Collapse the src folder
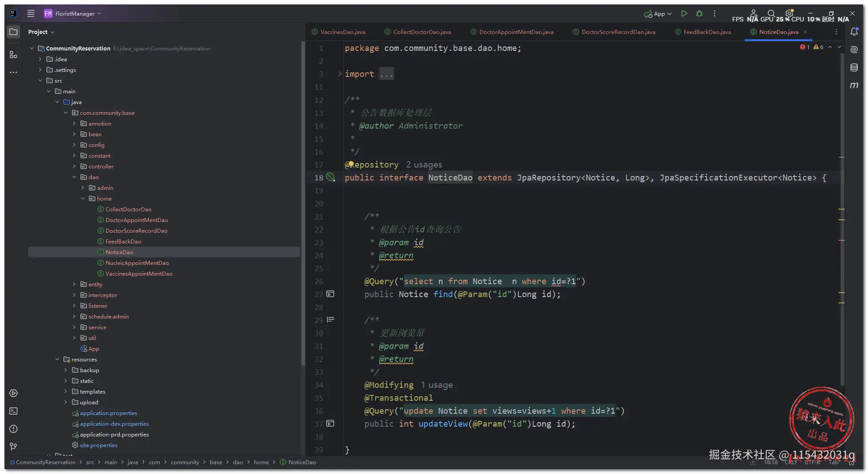The image size is (868, 474). (40, 80)
